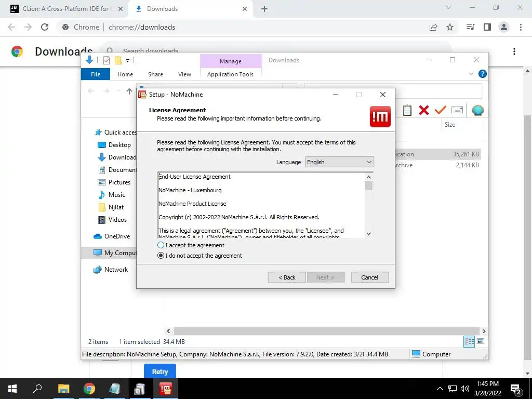Click the Properties checkmark quick access icon
This screenshot has height=399, width=532.
coord(107,60)
